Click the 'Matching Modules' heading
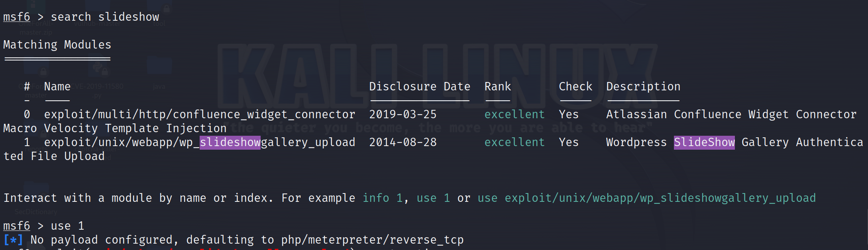Image resolution: width=868 pixels, height=250 pixels. 57,45
